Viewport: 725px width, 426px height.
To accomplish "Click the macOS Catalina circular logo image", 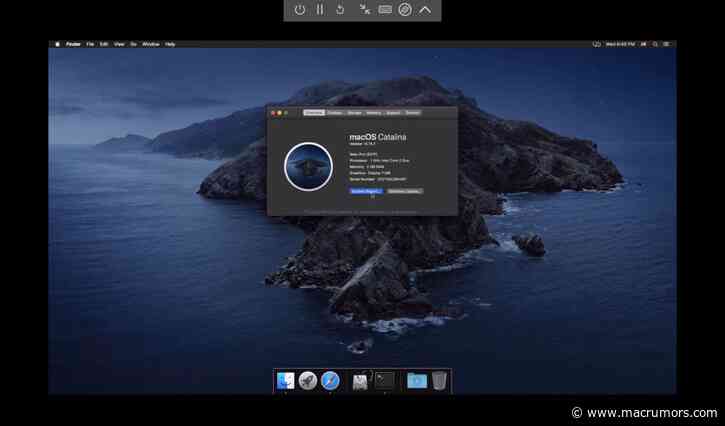I will (x=308, y=167).
